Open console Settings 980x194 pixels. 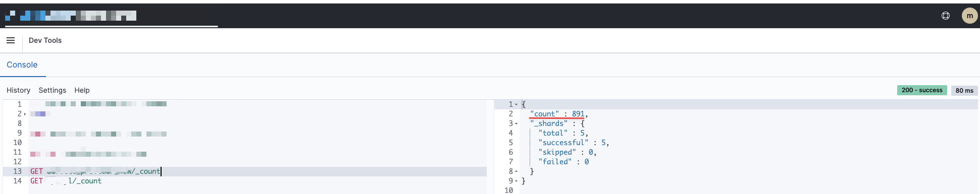tap(53, 90)
